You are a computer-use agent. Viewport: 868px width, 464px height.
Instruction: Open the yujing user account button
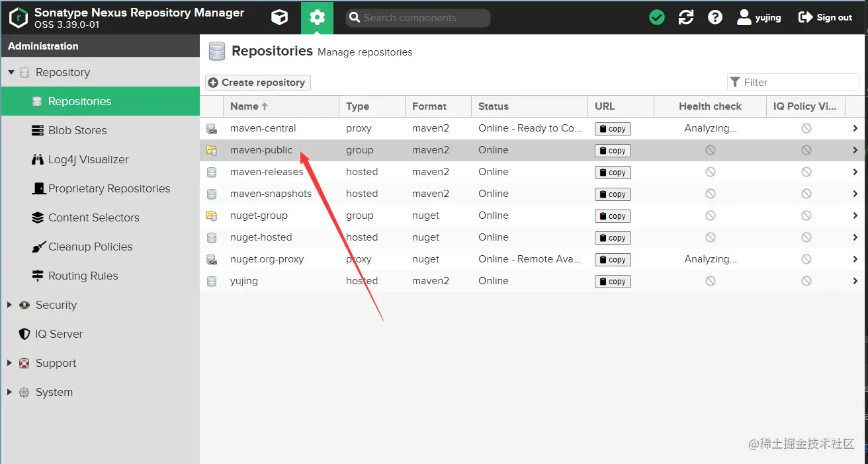(759, 17)
